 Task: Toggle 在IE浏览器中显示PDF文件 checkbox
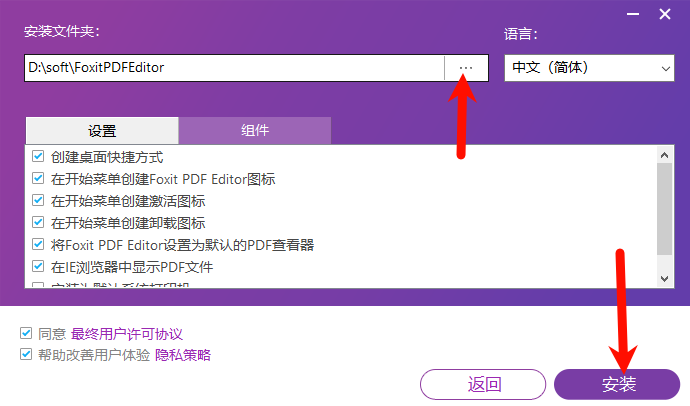pyautogui.click(x=38, y=266)
